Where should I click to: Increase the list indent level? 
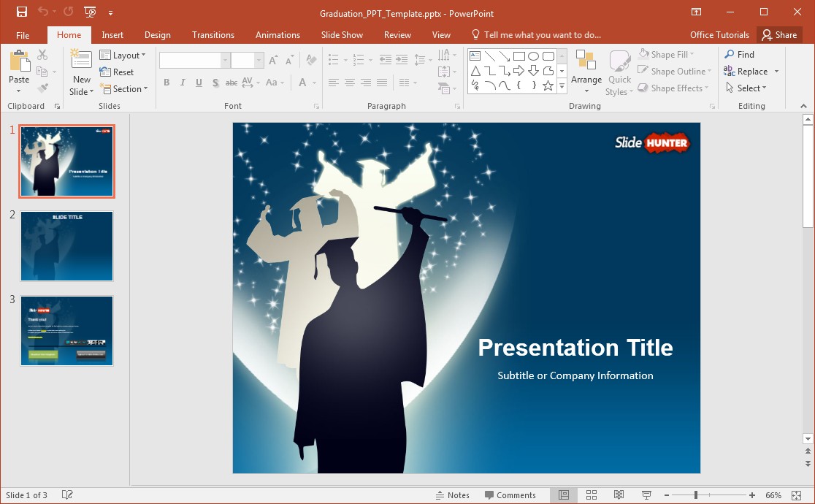401,60
